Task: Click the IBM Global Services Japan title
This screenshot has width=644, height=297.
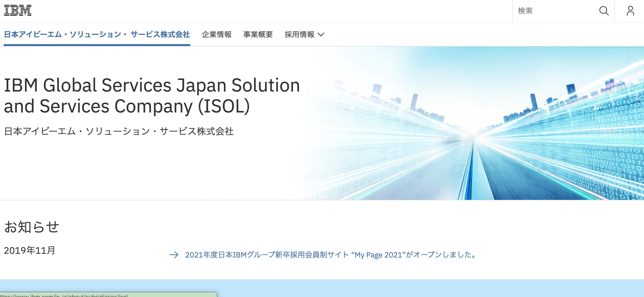Action: [152, 96]
